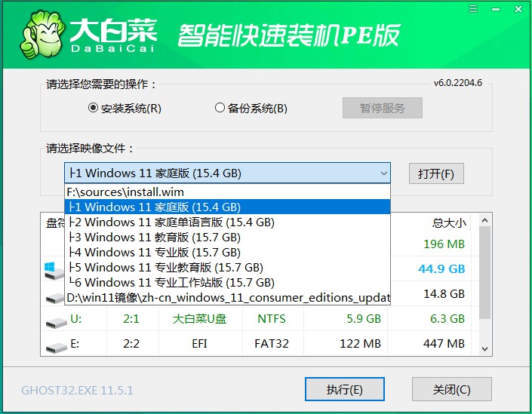
Task: Click the partition list scroll down arrow
Action: (x=485, y=348)
